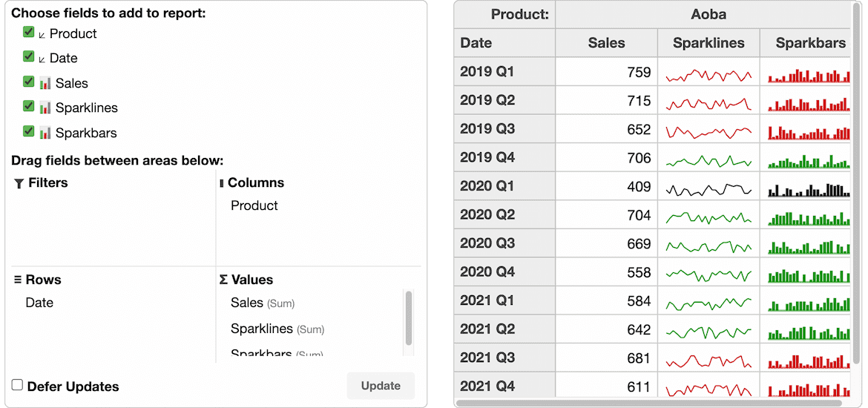This screenshot has width=868, height=408.
Task: Click the bar chart icon next to Sales
Action: coord(45,83)
